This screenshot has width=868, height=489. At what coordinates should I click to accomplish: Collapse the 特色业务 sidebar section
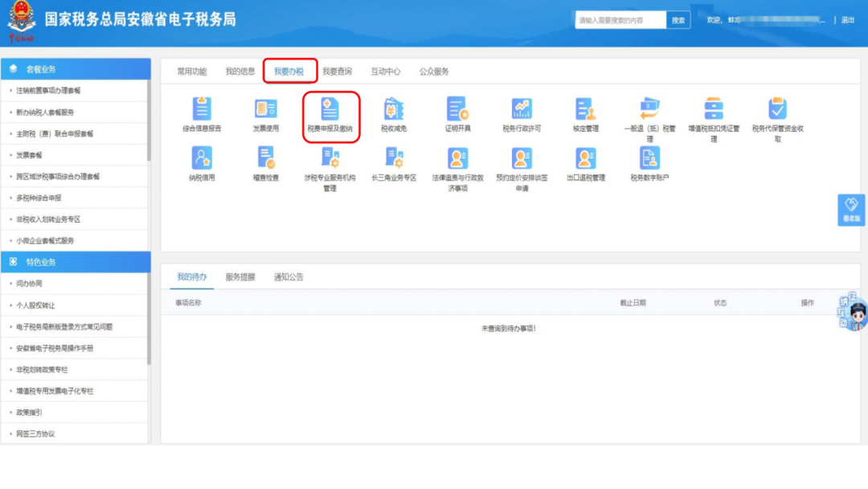(x=75, y=262)
